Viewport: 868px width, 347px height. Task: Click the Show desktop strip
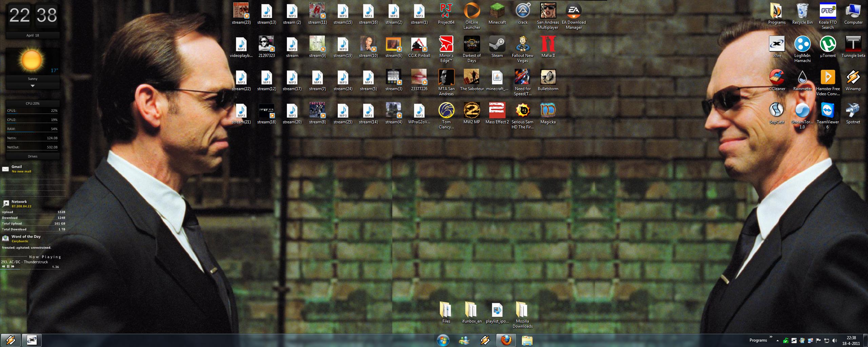tap(866, 341)
